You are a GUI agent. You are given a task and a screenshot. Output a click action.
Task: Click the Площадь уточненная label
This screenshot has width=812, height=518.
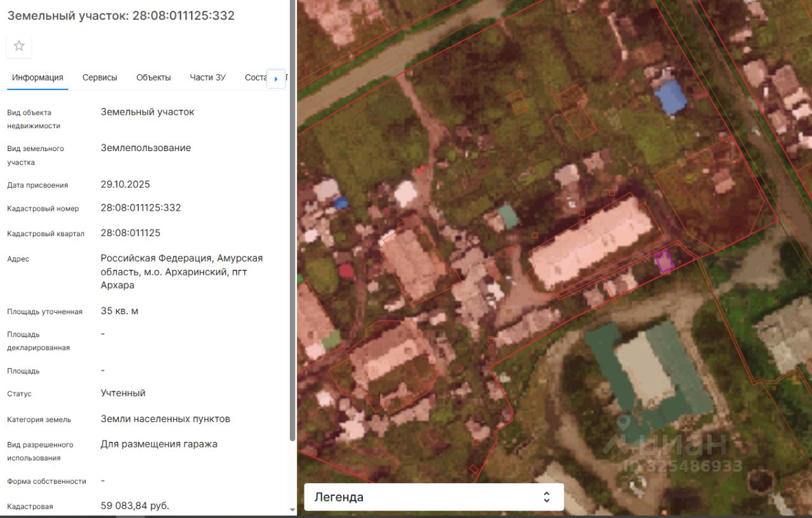(45, 312)
